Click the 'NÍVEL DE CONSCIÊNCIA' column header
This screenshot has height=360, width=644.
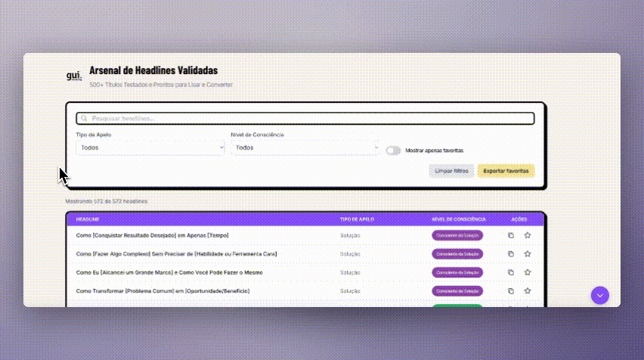(459, 219)
